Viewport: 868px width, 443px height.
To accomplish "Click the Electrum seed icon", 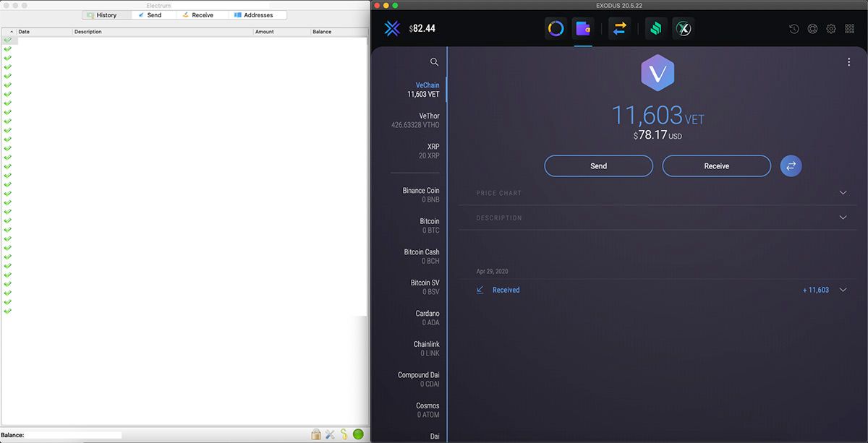I will click(344, 434).
